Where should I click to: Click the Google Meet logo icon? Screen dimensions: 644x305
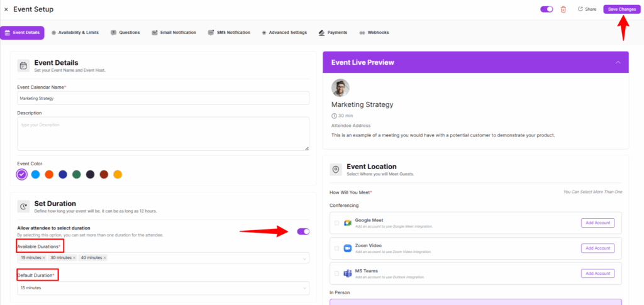point(347,223)
